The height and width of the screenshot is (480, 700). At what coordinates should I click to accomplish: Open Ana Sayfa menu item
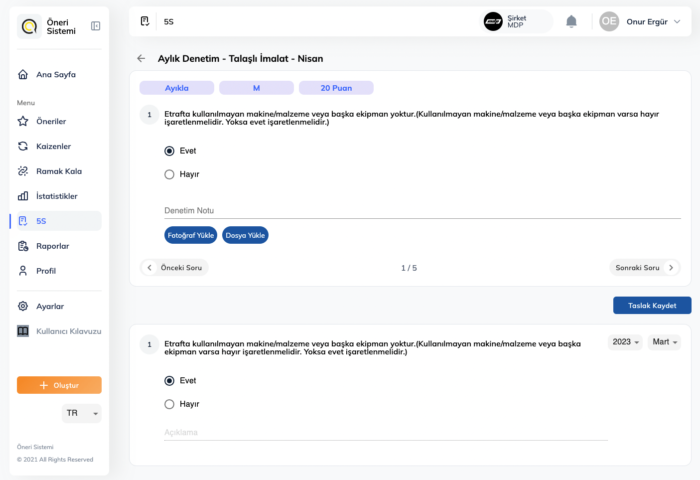[x=55, y=75]
